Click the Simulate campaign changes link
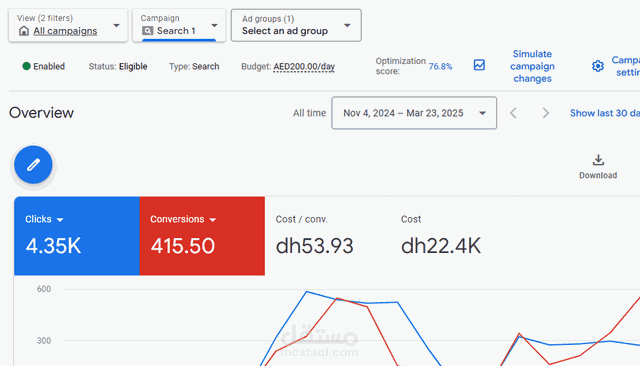Image resolution: width=640 pixels, height=366 pixels. (x=532, y=66)
